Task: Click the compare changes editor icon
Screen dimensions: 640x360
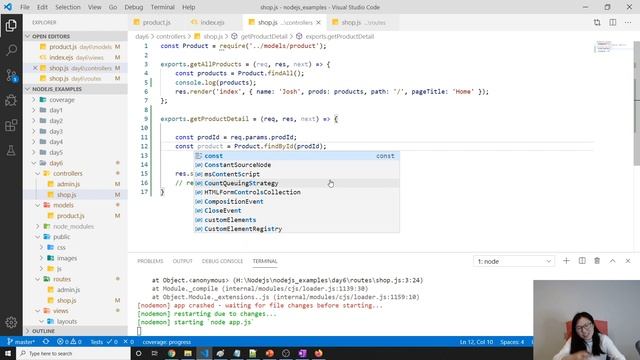Action: 597,22
